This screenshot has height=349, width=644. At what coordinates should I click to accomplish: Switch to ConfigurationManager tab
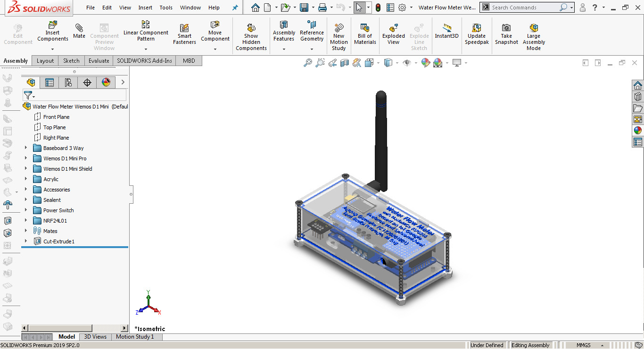(x=68, y=83)
